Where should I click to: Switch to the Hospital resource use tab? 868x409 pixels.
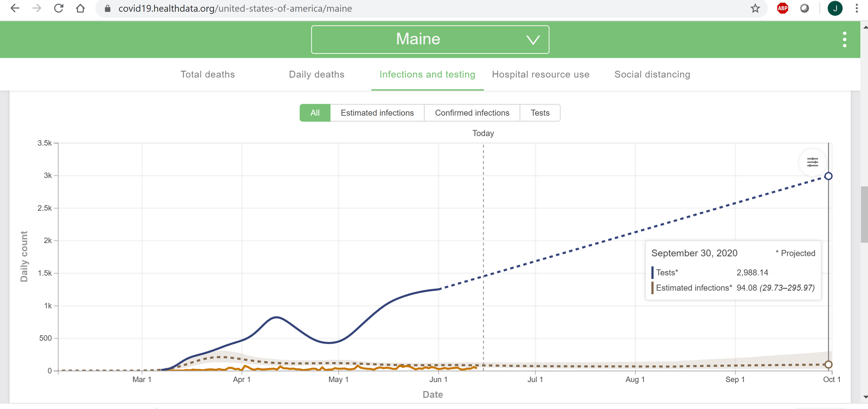tap(541, 75)
